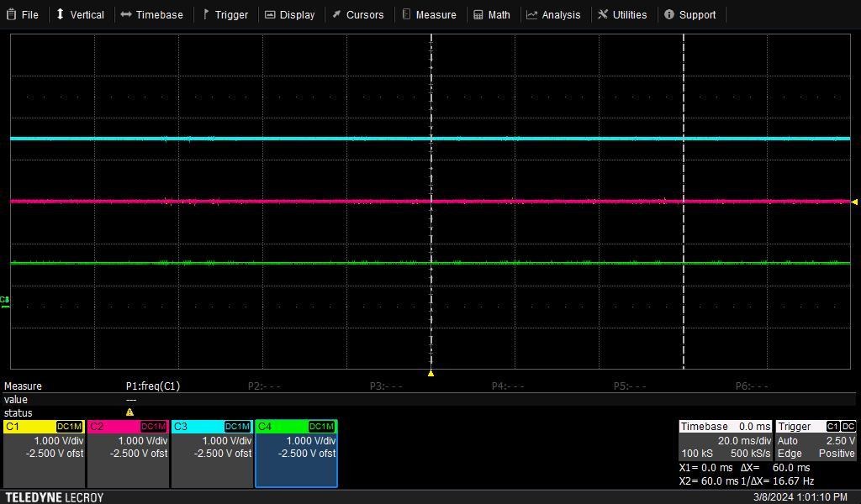Click the Math calculator icon
This screenshot has height=504, width=861.
[x=478, y=15]
